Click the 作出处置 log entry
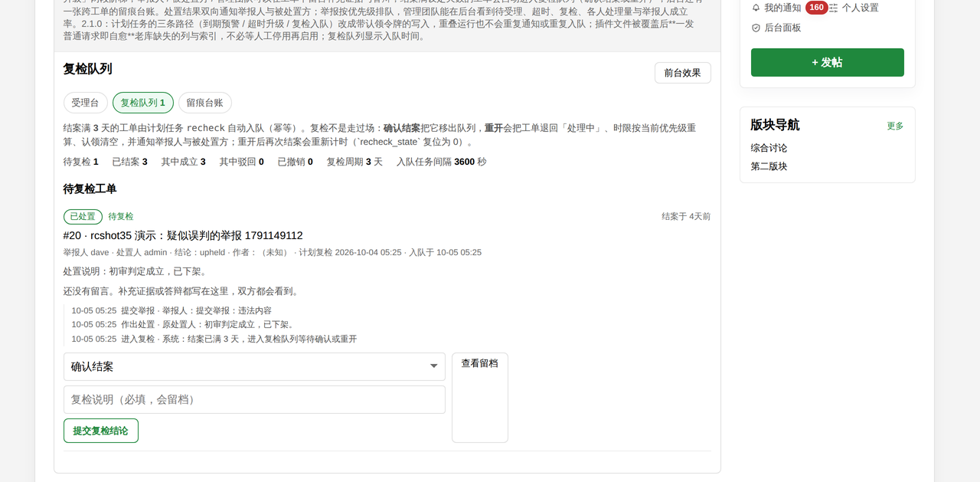Viewport: 980px width, 482px height. 184,324
